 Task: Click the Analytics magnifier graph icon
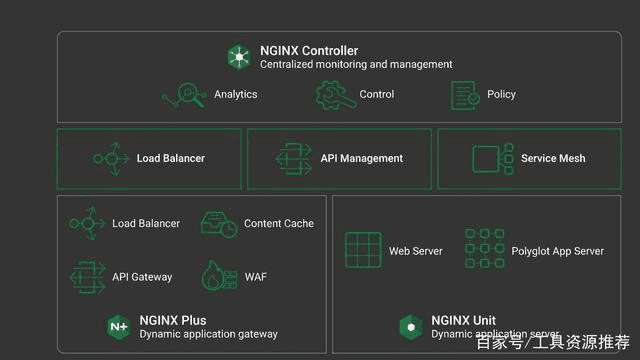click(184, 95)
